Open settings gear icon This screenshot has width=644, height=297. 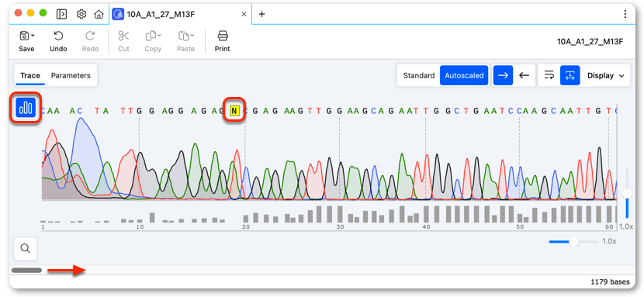coord(81,15)
